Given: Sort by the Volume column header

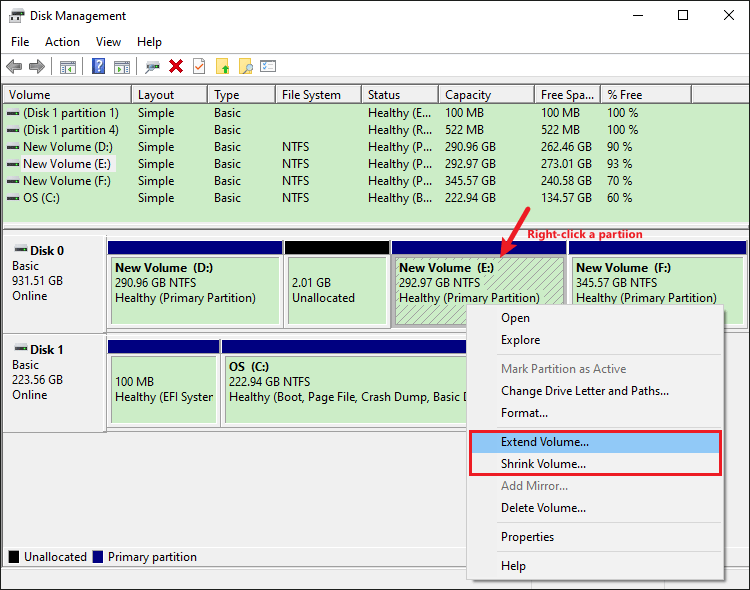Looking at the screenshot, I should (67, 95).
